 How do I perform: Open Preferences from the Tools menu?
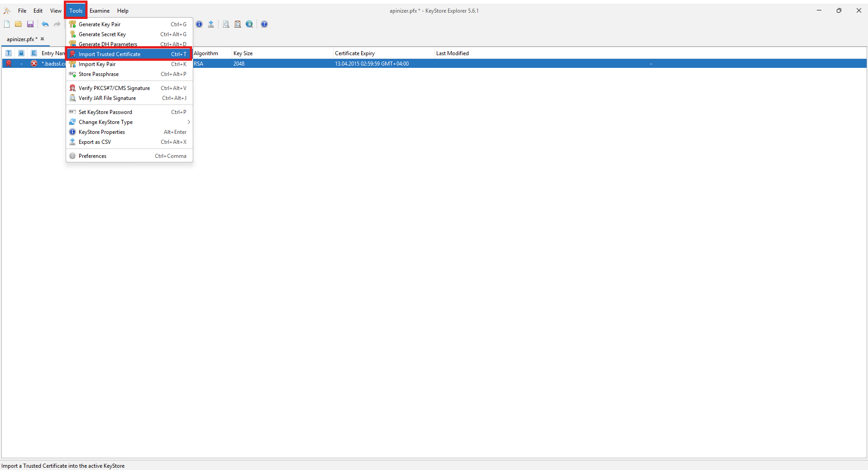(x=129, y=156)
